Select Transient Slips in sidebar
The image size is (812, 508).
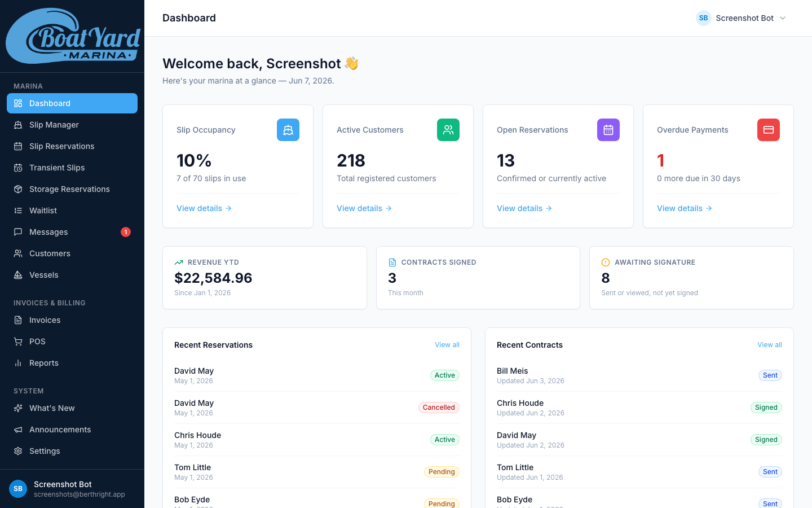(72, 168)
